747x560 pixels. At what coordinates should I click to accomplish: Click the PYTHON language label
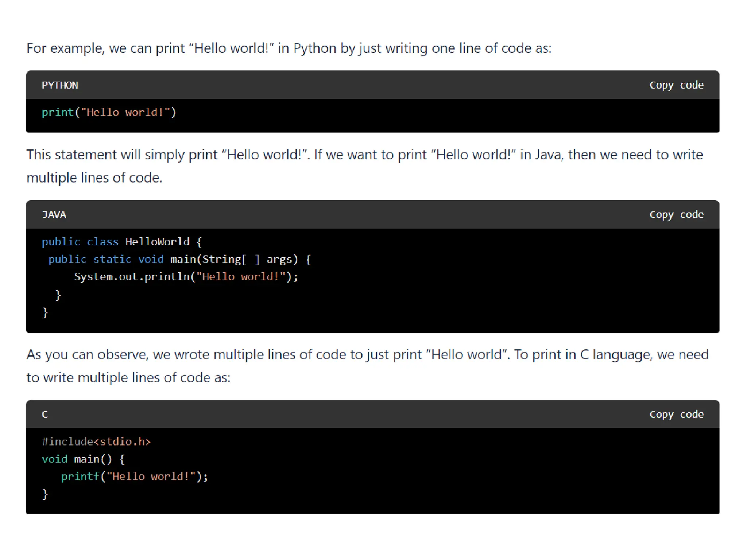(x=60, y=85)
